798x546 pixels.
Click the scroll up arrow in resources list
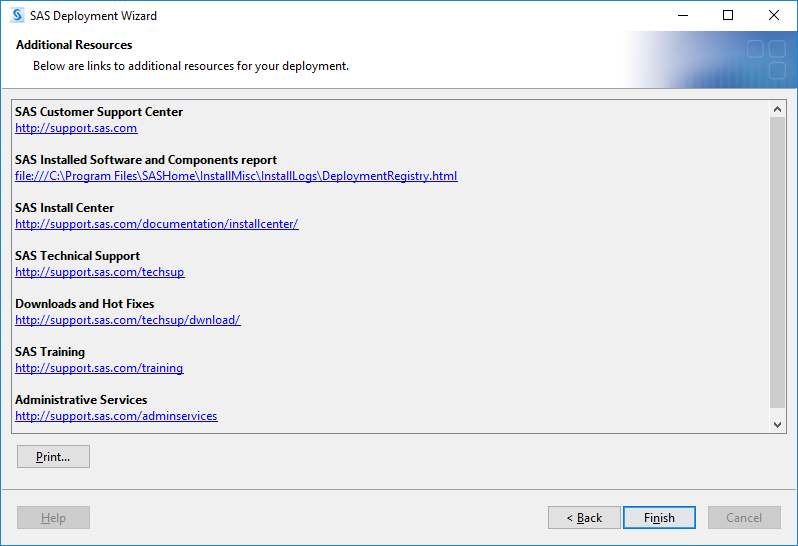[x=777, y=109]
